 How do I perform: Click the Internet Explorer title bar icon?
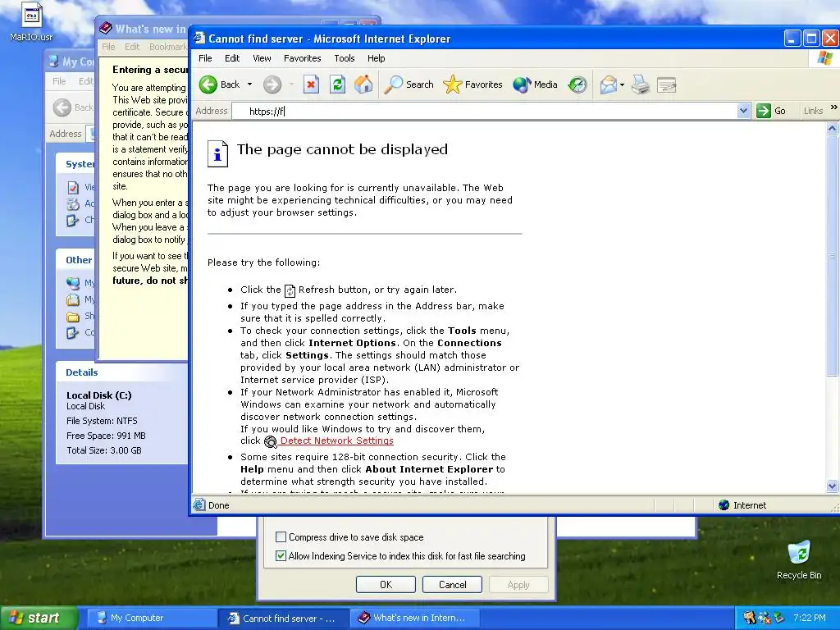tap(199, 38)
